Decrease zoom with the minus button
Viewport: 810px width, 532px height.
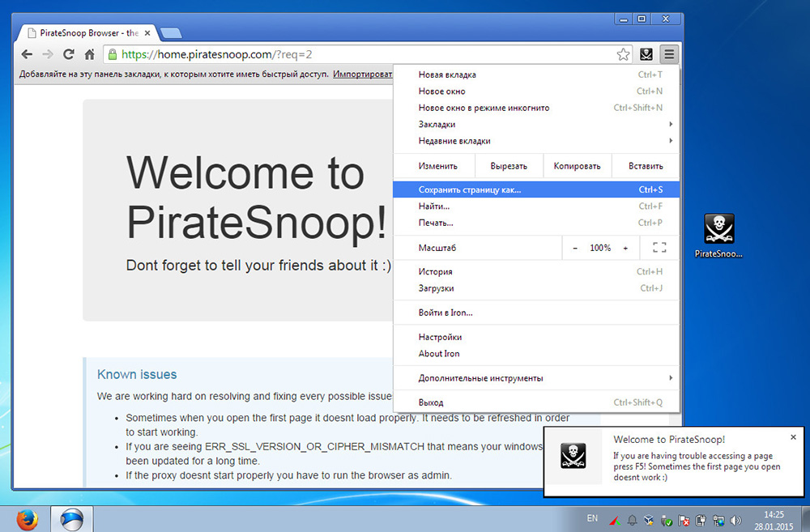575,248
